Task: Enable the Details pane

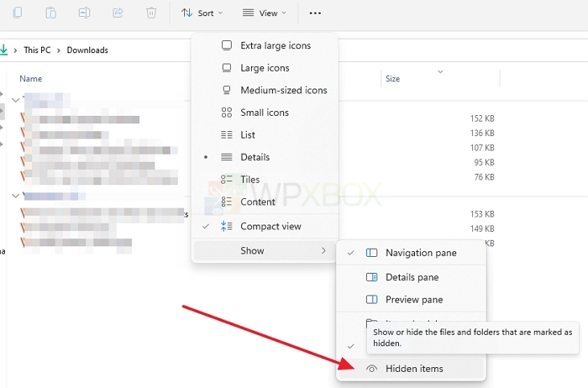Action: pos(411,277)
